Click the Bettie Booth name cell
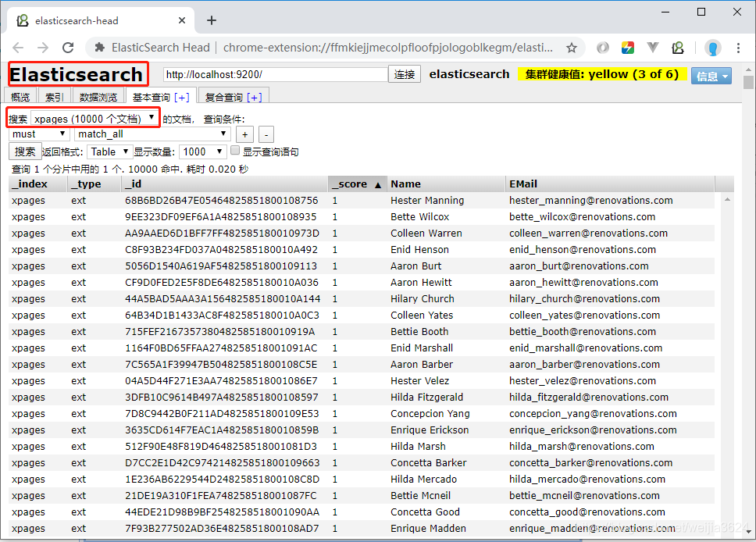 [419, 331]
